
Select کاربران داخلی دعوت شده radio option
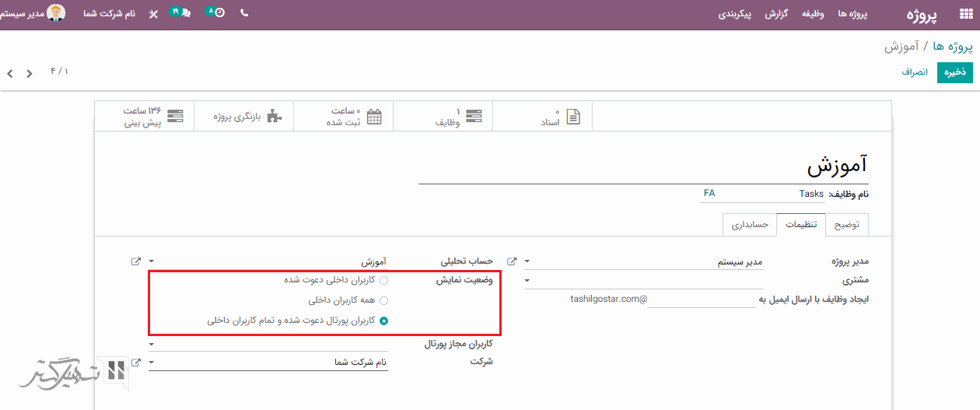click(383, 280)
